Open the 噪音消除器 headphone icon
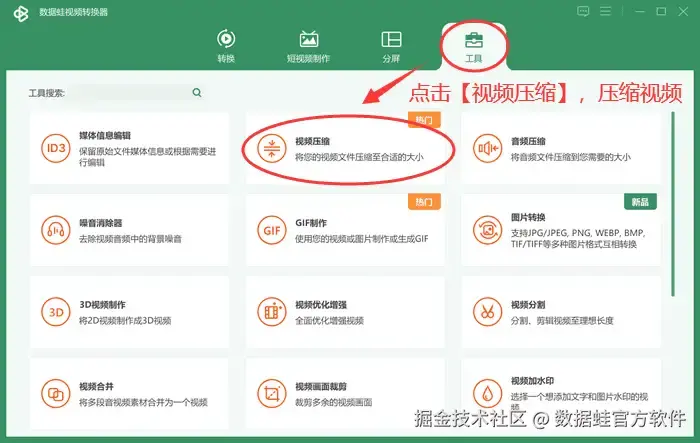Viewport: 700px width, 443px height. 56,230
